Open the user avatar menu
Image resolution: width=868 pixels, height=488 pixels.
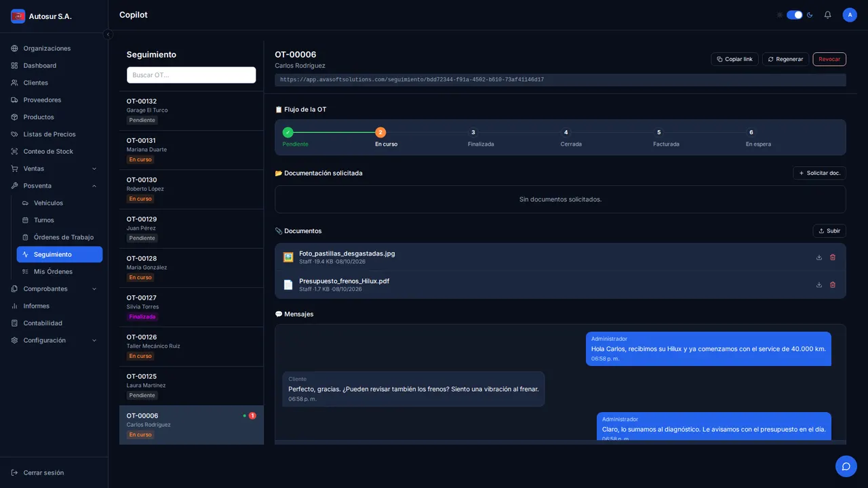(850, 15)
